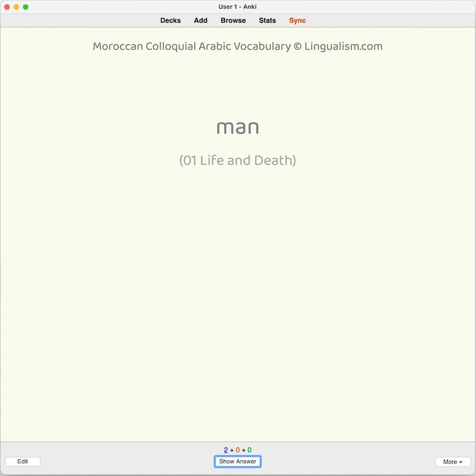Click Add to create a new card

[x=200, y=20]
